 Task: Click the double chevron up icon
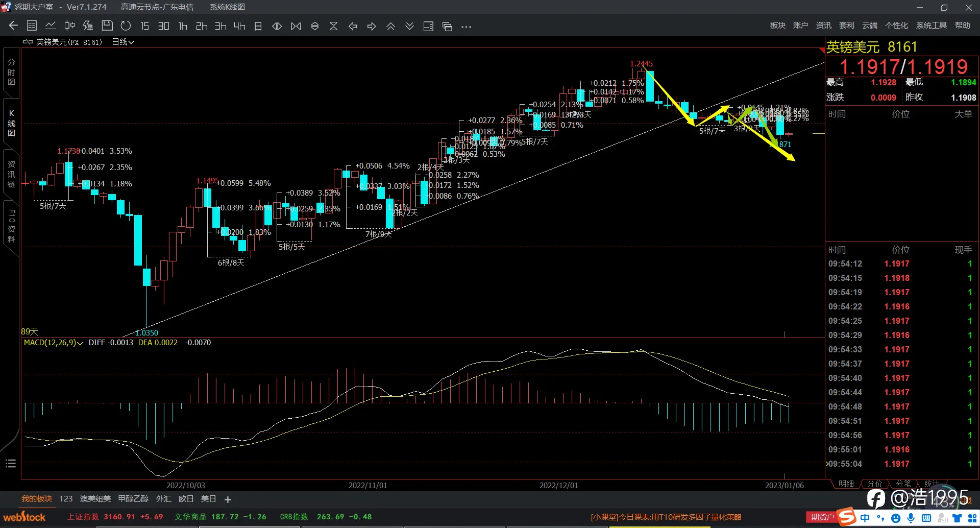point(390,26)
